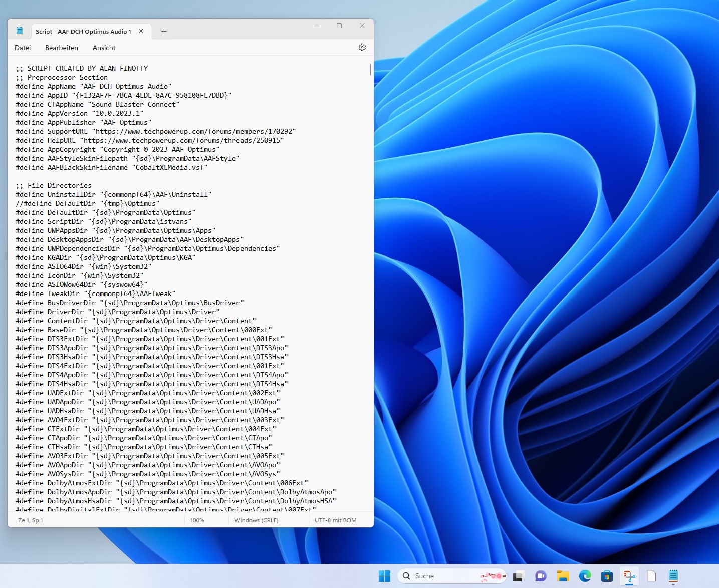Screen dimensions: 719x588
Task: Click the '#define CTAppName' line
Action: pyautogui.click(x=98, y=104)
